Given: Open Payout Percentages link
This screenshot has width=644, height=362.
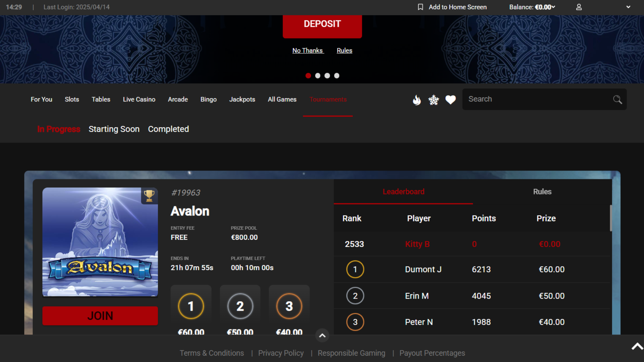Looking at the screenshot, I should click(x=432, y=353).
